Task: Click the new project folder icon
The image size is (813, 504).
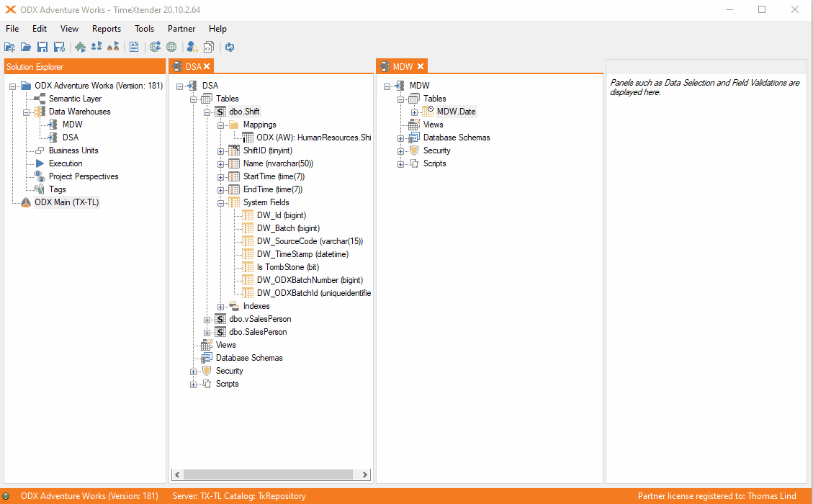Action: coord(9,48)
